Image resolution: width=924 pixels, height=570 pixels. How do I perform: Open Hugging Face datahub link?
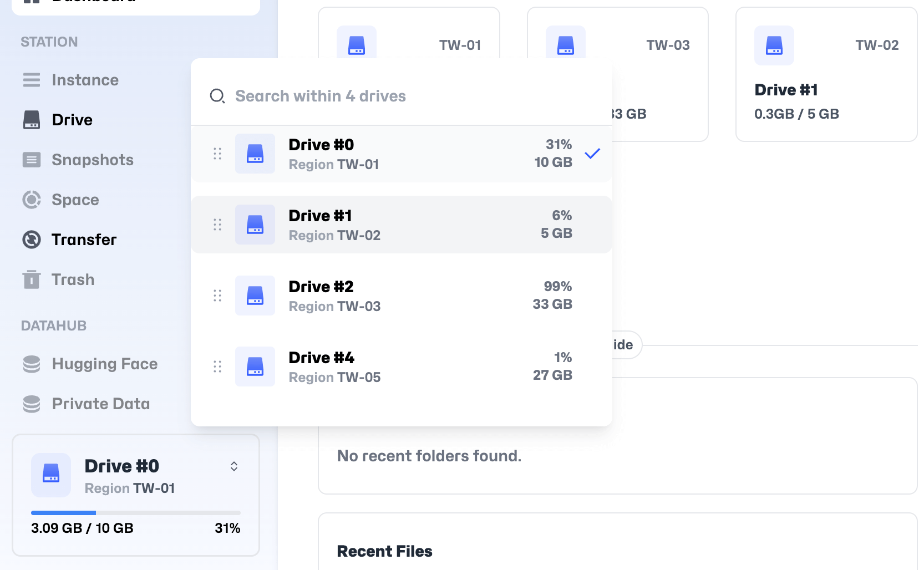click(104, 364)
